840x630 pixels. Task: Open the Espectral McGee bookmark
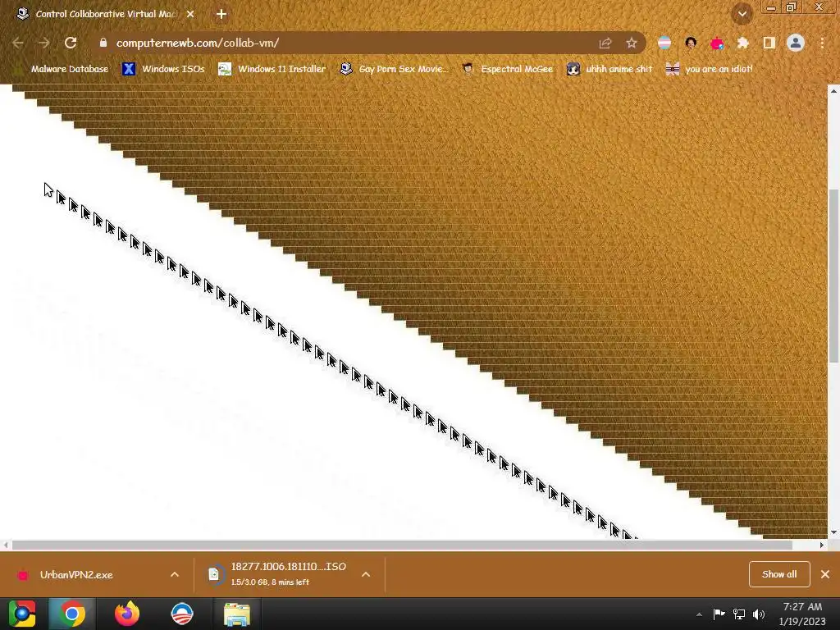pyautogui.click(x=508, y=69)
